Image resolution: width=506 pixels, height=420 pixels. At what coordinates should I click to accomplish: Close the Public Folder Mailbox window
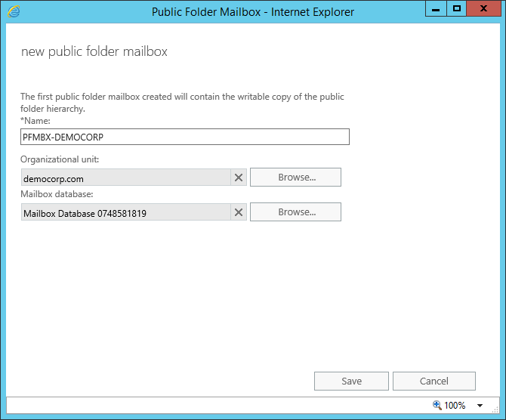[483, 9]
